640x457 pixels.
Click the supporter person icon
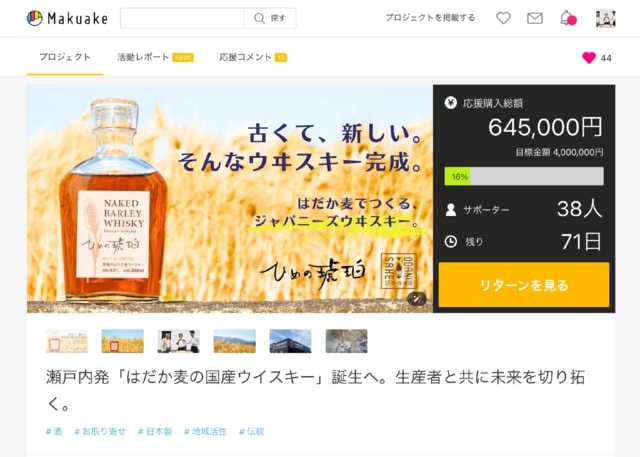click(x=451, y=210)
